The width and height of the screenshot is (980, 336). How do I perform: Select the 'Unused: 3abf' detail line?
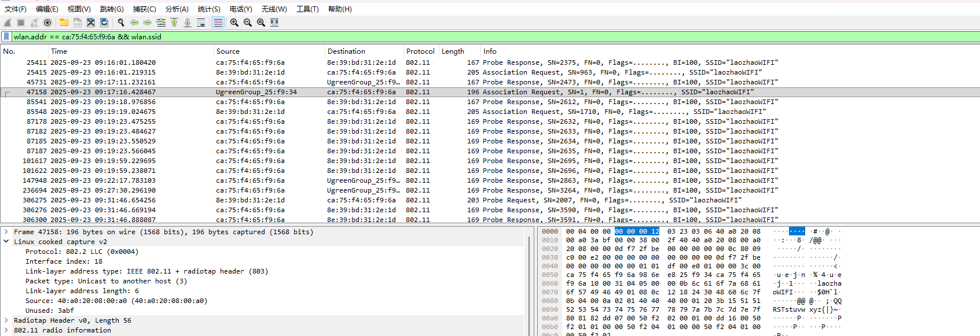49,311
